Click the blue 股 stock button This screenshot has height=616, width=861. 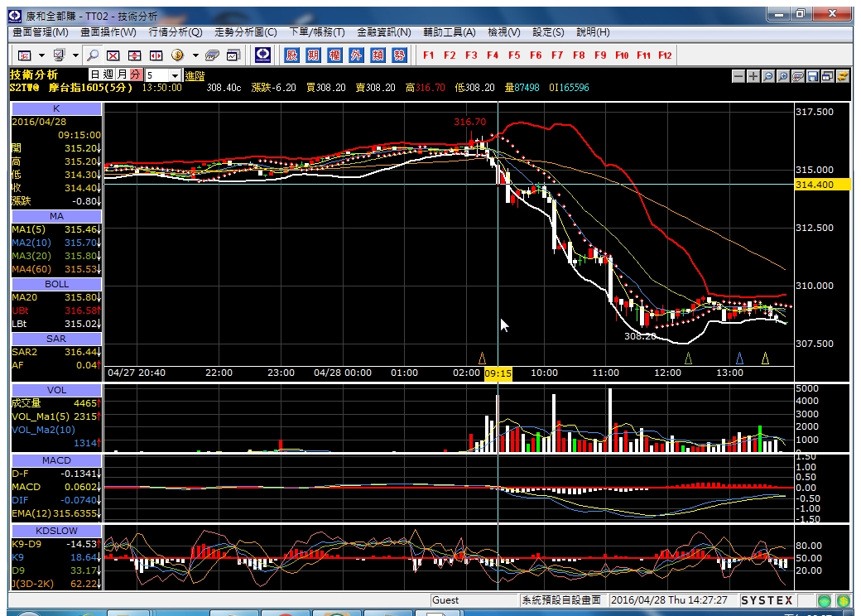click(291, 55)
